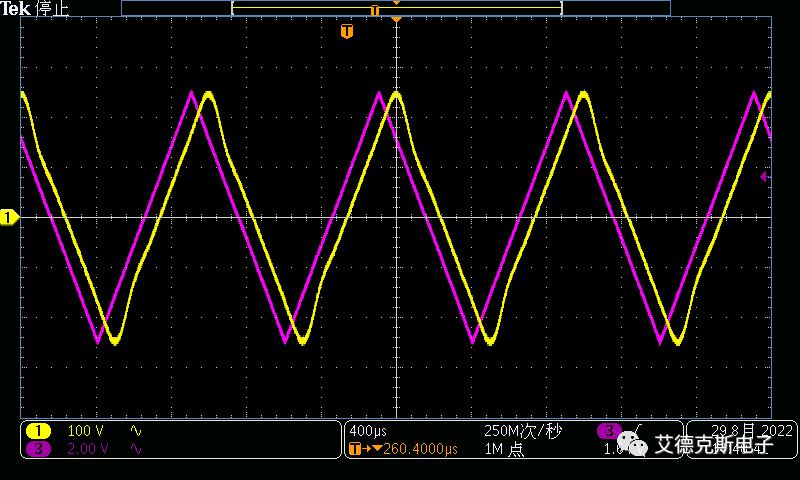Click the magenta trigger level arrow

(764, 176)
